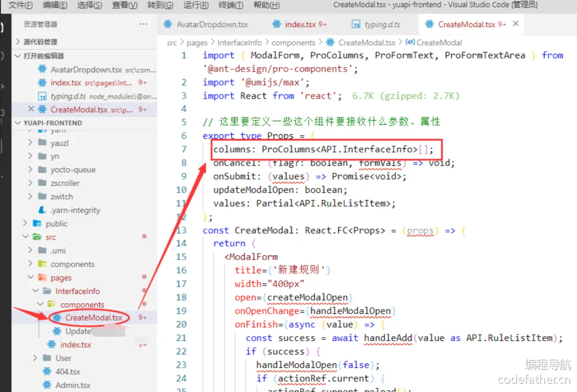Select typing.d.ts in open editors list
This screenshot has height=392, width=577.
pos(68,97)
